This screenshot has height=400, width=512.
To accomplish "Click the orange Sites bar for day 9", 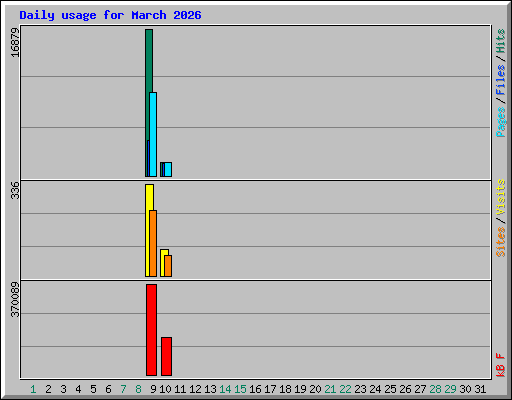I will pos(153,243).
